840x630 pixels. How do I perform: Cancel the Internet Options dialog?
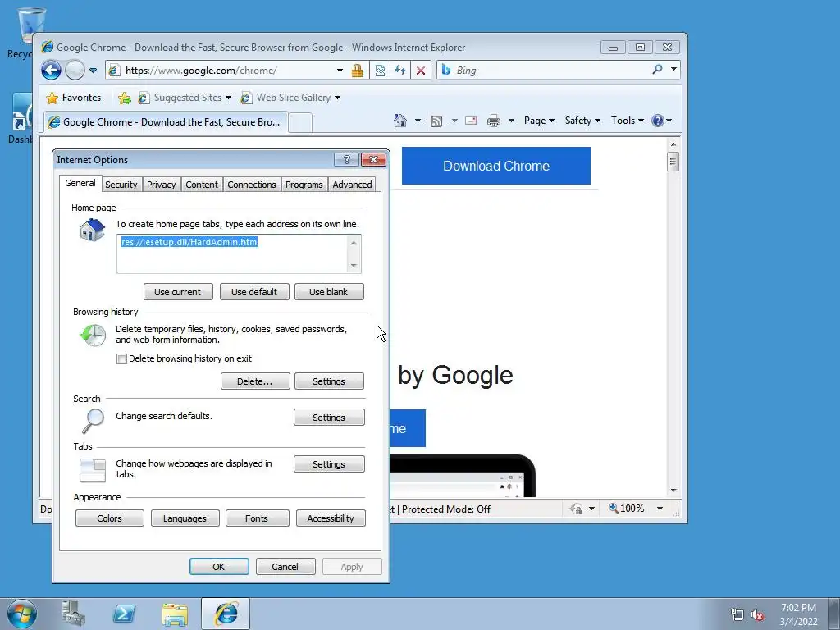click(x=285, y=567)
